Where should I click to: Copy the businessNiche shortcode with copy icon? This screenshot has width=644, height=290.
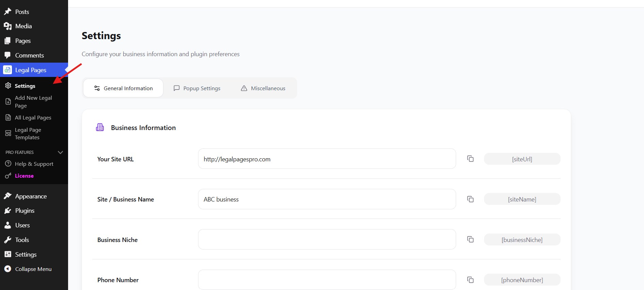(x=470, y=239)
